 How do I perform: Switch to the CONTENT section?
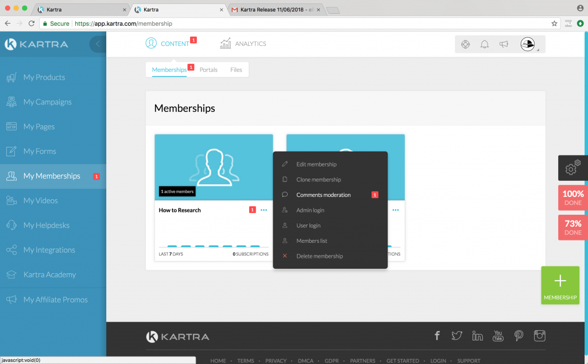(x=167, y=44)
